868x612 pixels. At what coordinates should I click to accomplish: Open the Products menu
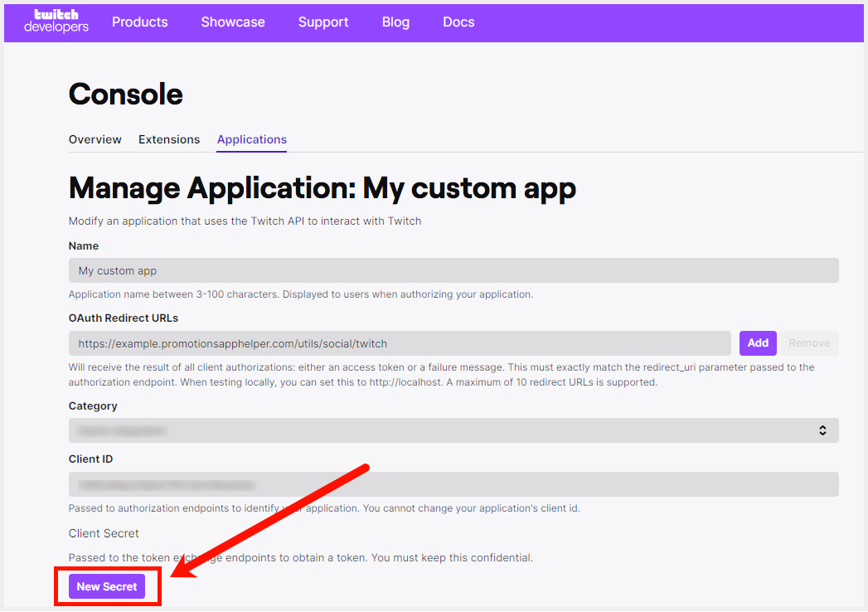tap(139, 22)
